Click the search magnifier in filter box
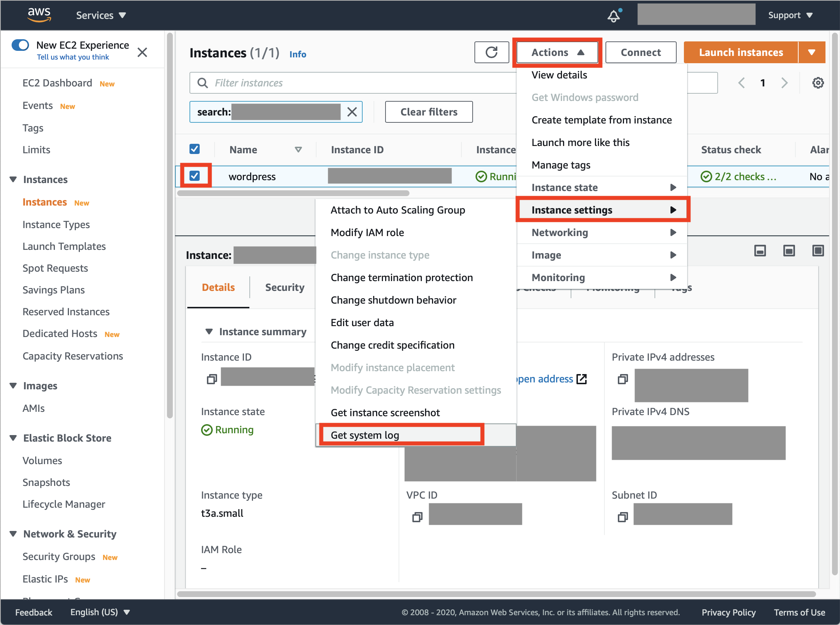The height and width of the screenshot is (625, 840). (x=203, y=83)
